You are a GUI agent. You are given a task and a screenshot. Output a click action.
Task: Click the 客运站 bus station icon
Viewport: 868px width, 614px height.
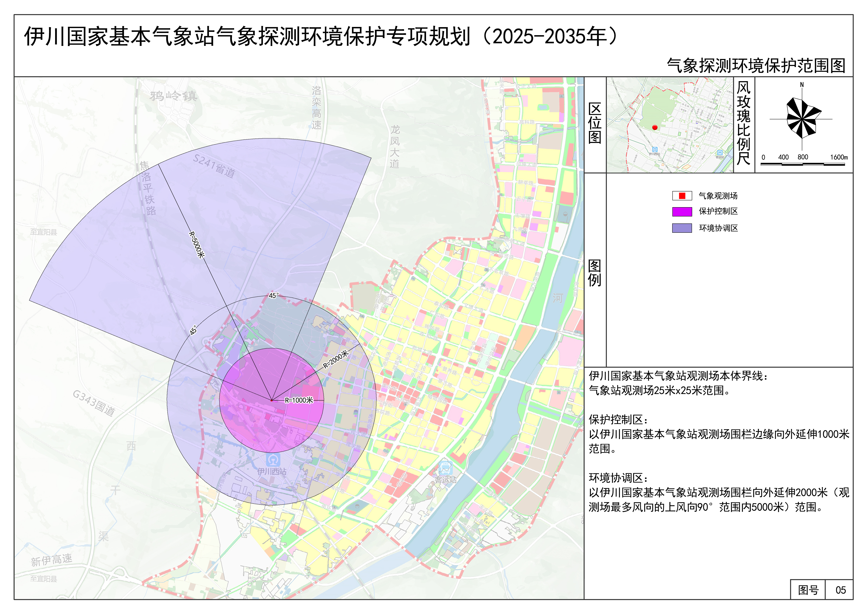coord(445,468)
